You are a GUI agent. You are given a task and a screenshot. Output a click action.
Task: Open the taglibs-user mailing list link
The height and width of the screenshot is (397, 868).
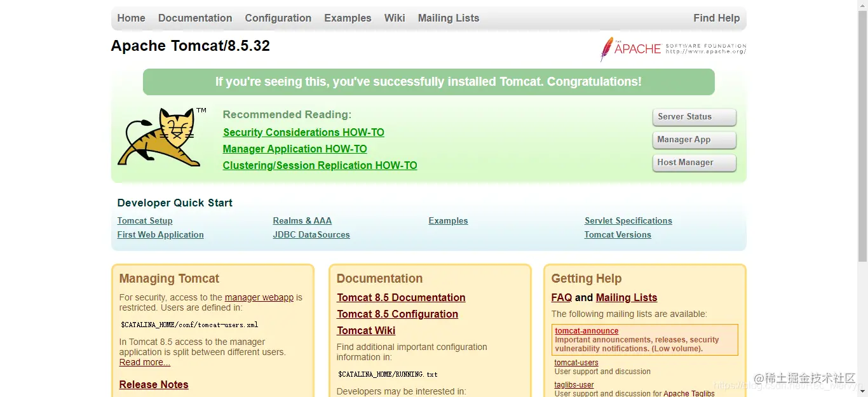(574, 385)
